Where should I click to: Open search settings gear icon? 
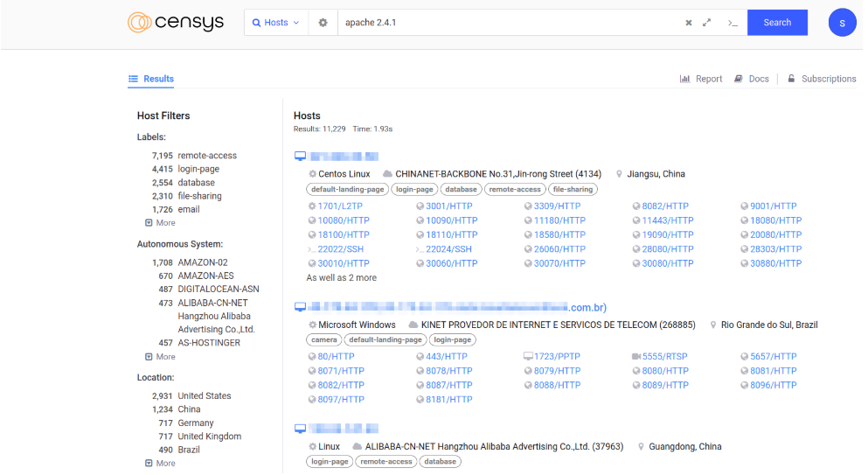click(x=323, y=23)
